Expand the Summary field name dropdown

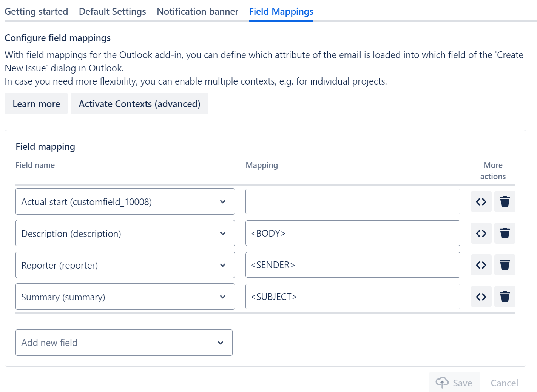click(x=125, y=297)
